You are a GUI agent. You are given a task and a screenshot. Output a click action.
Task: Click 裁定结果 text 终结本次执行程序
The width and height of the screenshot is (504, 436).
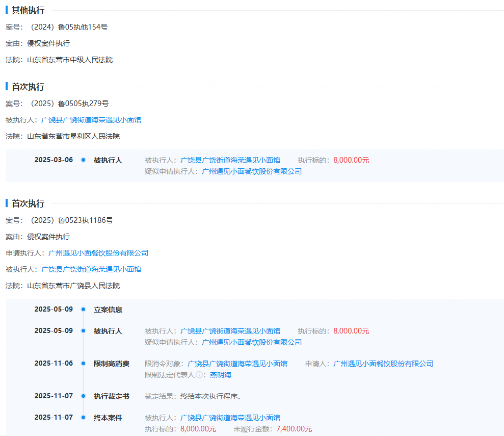[210, 396]
